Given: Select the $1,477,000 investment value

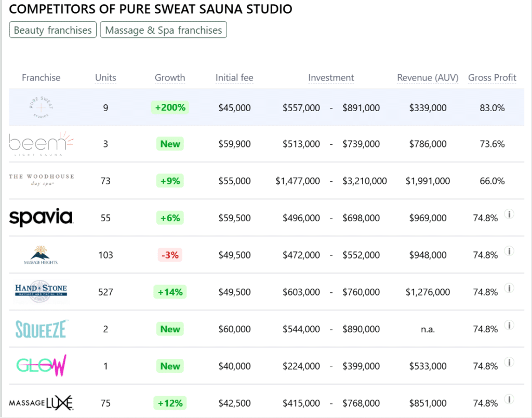Looking at the screenshot, I should pyautogui.click(x=298, y=181).
